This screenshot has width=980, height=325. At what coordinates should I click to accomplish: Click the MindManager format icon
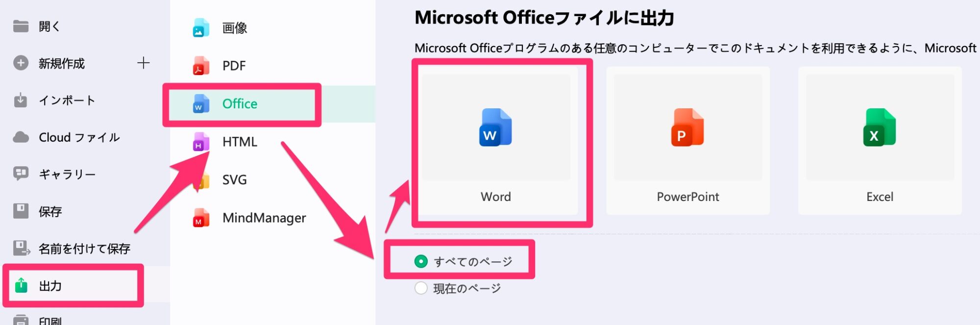click(x=201, y=218)
